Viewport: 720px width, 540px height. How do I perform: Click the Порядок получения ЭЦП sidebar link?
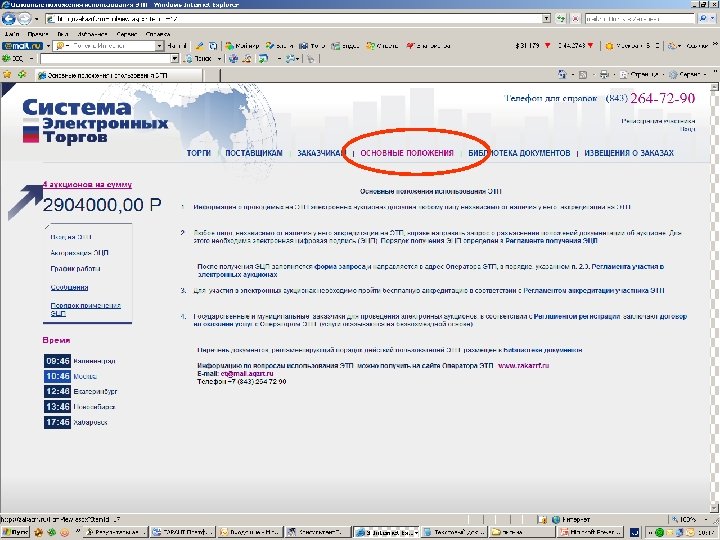pyautogui.click(x=85, y=309)
